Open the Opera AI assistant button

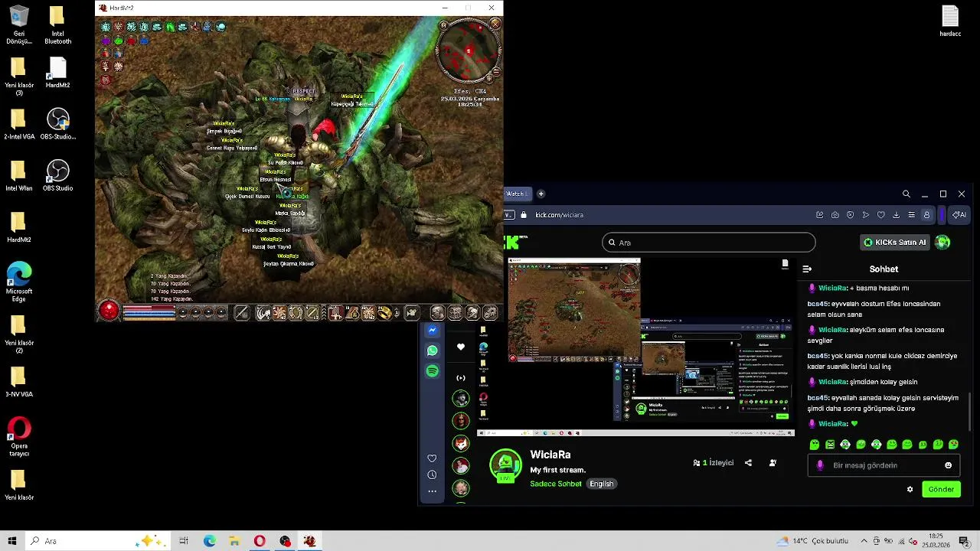[959, 215]
